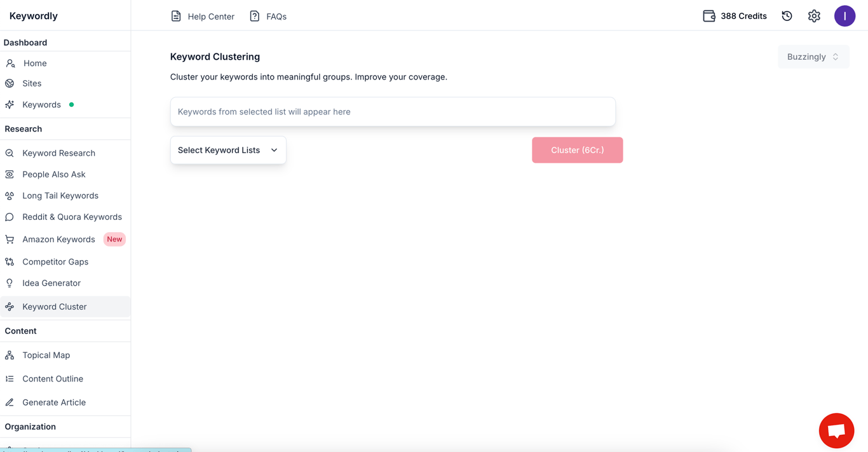This screenshot has width=868, height=452.
Task: Open the red chat support bubble
Action: coord(836,430)
